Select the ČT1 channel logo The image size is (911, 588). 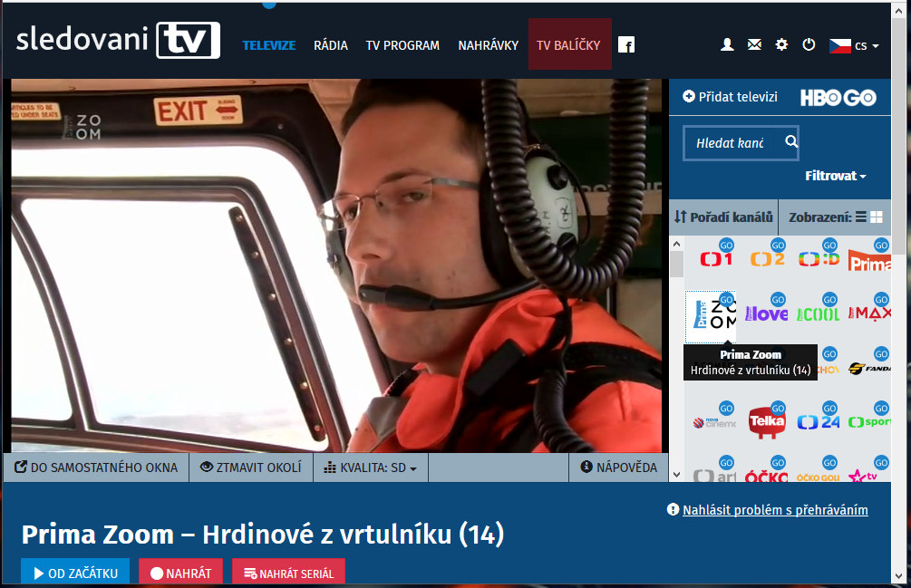click(x=716, y=260)
